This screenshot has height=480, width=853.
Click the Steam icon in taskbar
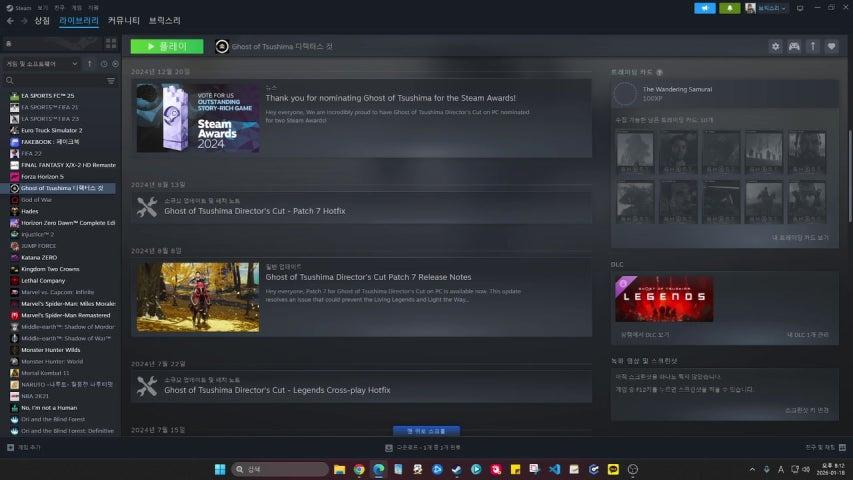[456, 469]
